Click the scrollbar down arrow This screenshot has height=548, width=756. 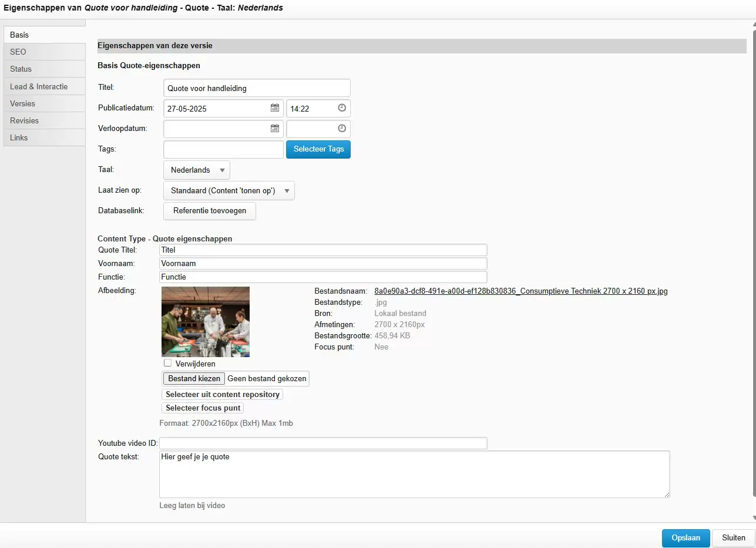coord(754,518)
